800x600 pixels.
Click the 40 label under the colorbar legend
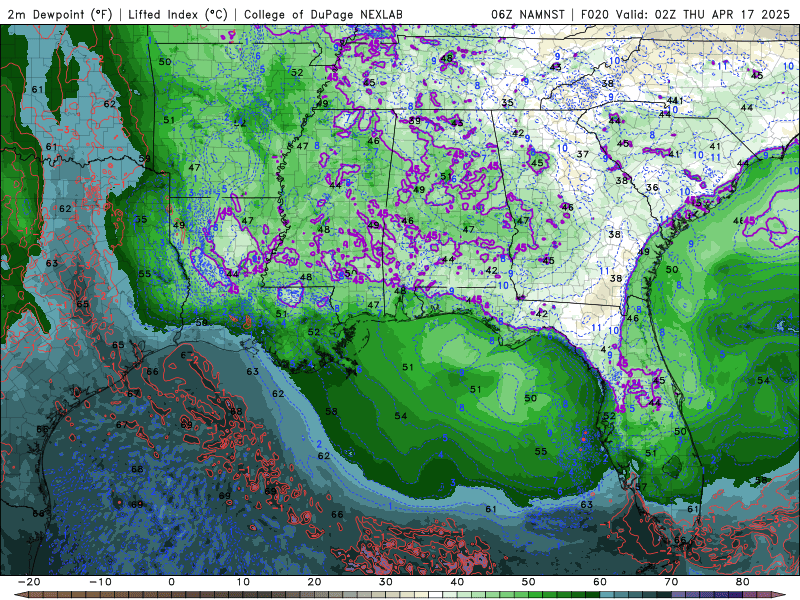click(x=458, y=582)
